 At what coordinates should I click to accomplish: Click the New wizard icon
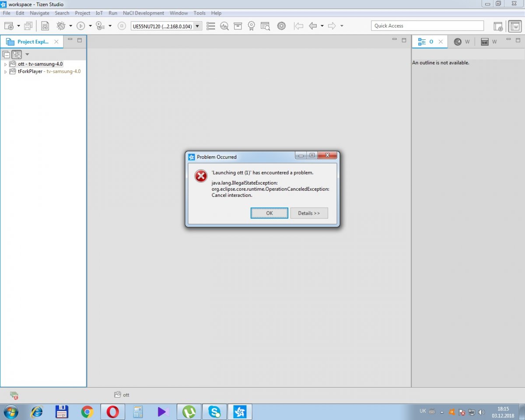9,26
